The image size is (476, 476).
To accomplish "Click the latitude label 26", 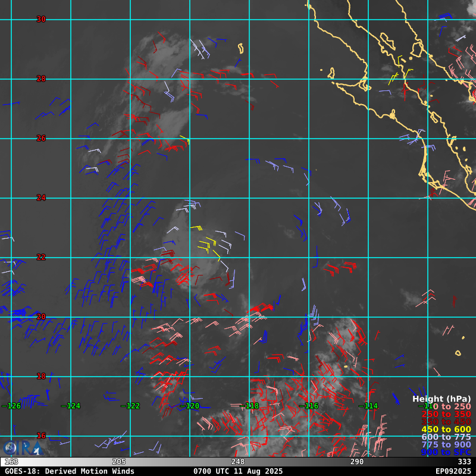I will 41,139.
